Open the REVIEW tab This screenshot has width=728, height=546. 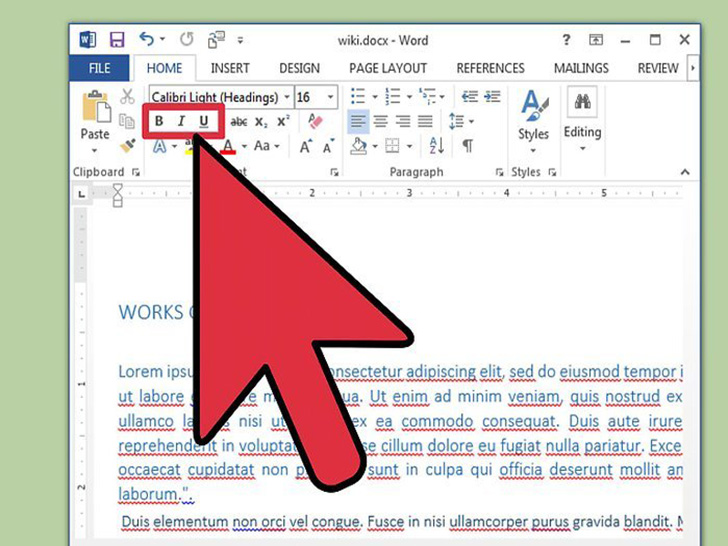point(658,68)
